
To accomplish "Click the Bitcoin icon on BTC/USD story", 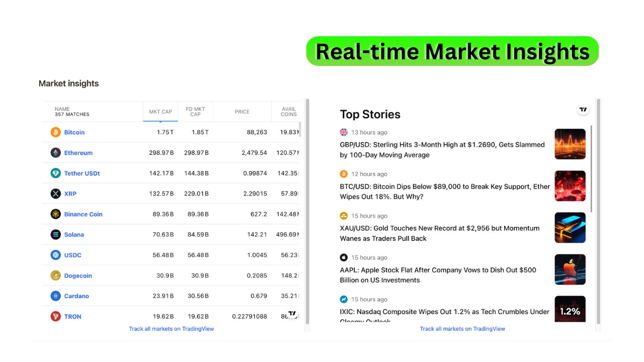I will 344,174.
